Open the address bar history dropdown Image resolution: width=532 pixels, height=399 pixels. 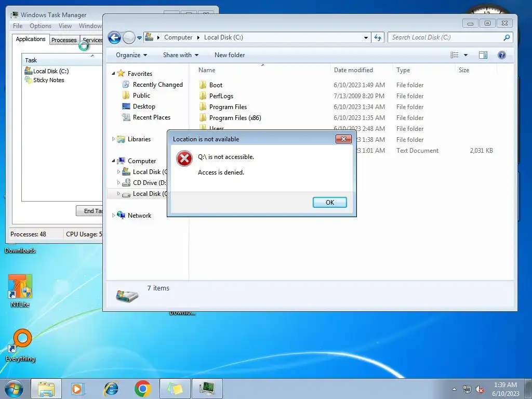click(x=366, y=37)
